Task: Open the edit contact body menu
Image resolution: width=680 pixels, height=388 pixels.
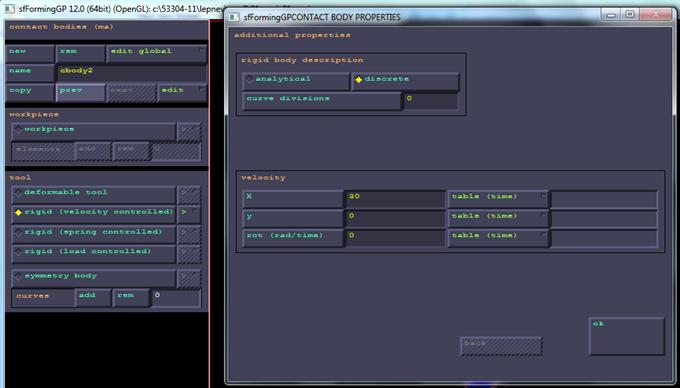Action: click(182, 92)
